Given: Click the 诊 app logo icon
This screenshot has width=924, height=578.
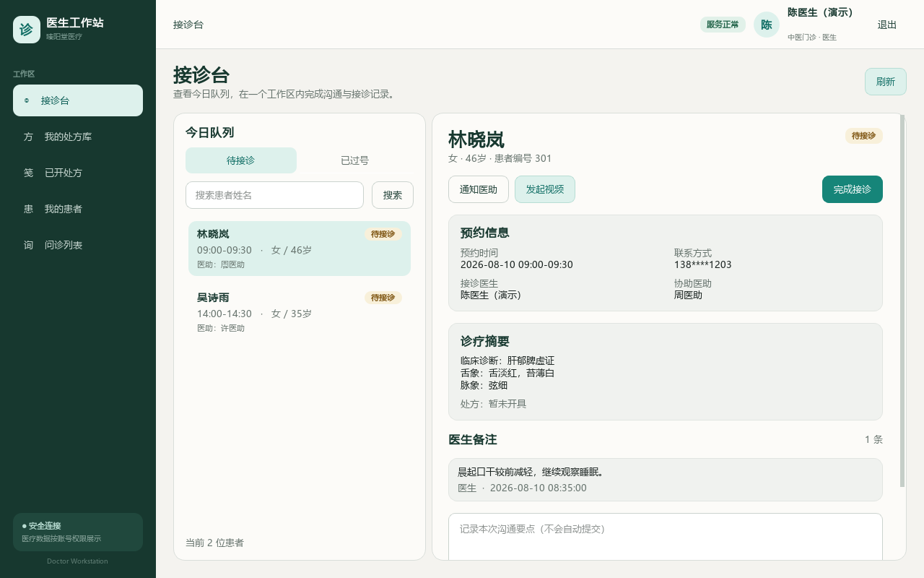Looking at the screenshot, I should 27,30.
